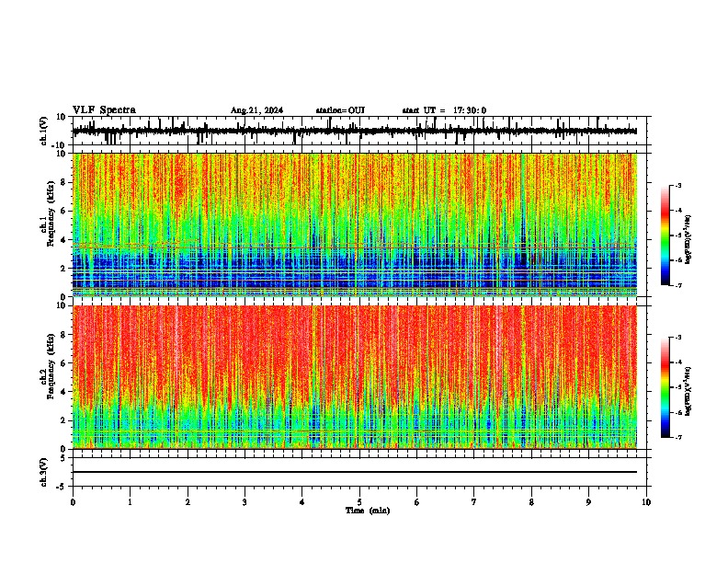Click the ch.1 color bar log(PSD) label
Screen dimensions: 728x563
tap(688, 239)
